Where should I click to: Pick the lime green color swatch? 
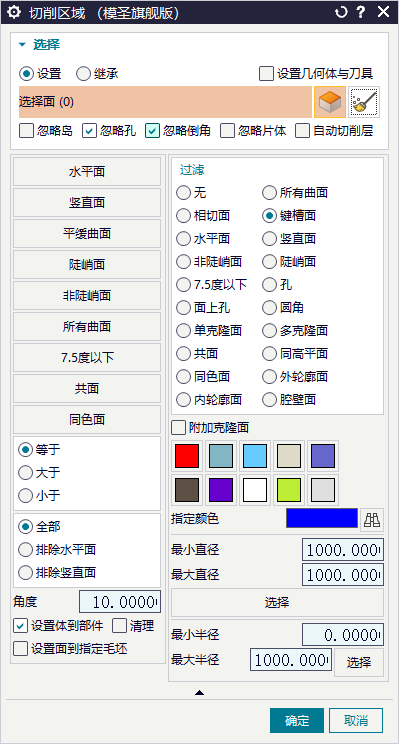click(x=289, y=490)
